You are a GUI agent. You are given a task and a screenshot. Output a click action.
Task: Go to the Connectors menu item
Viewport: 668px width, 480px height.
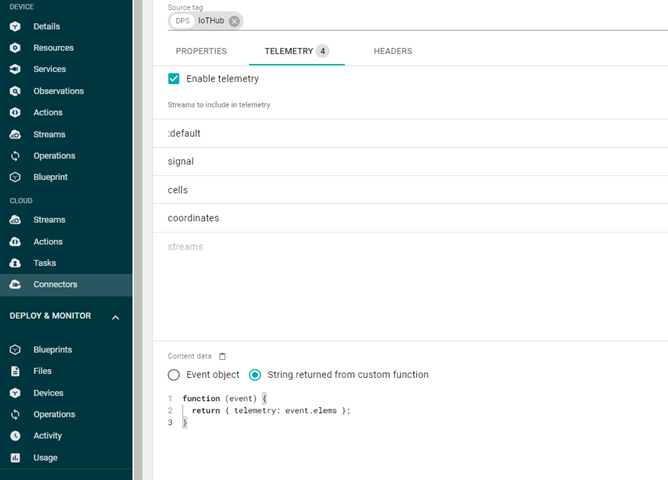(55, 285)
